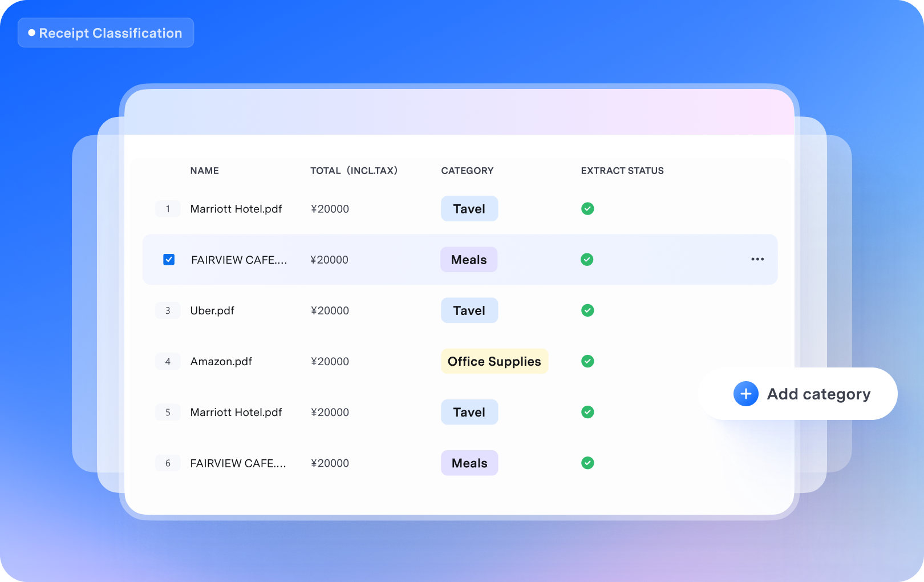924x582 pixels.
Task: Select row number 4 badge beside Amazon.pdf
Action: click(x=168, y=361)
